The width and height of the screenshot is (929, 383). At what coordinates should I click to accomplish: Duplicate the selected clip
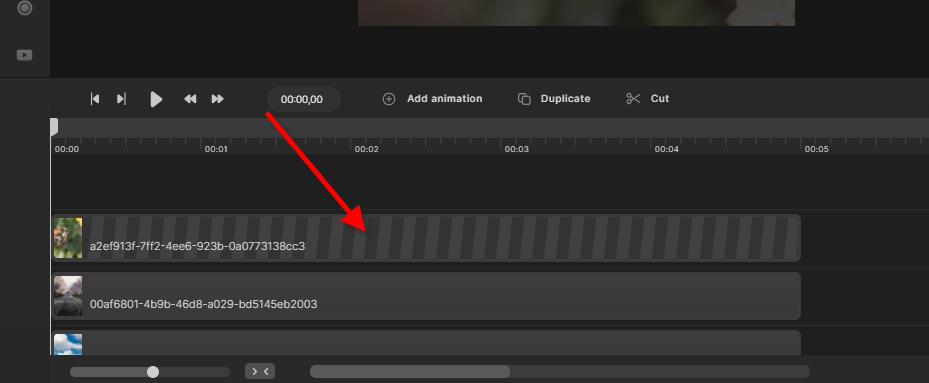[554, 99]
